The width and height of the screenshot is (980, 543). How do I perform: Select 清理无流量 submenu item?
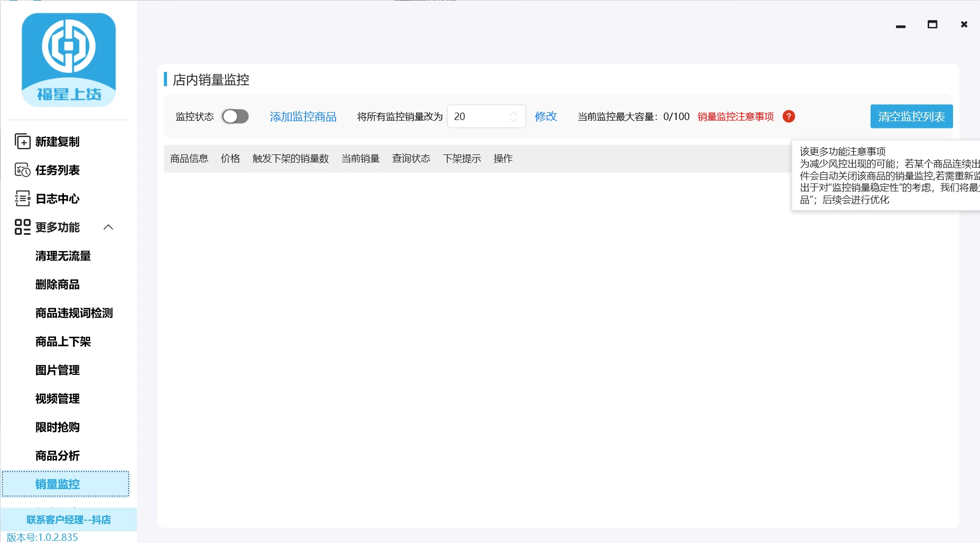63,256
